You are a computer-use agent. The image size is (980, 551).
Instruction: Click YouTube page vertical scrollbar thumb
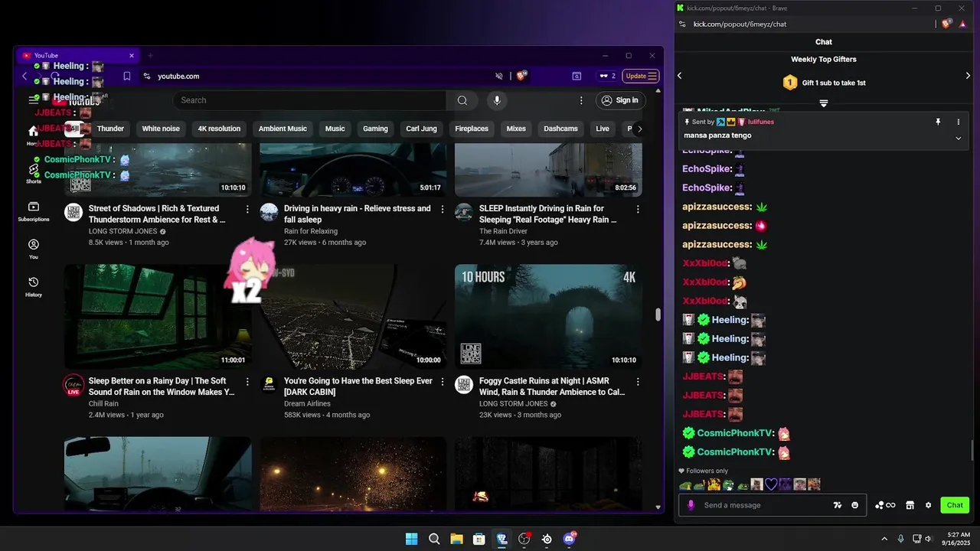point(657,315)
